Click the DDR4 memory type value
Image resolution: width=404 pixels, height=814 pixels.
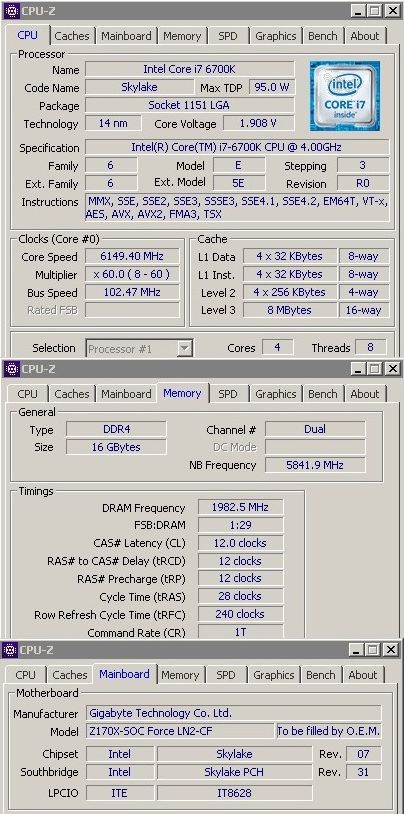(x=116, y=429)
